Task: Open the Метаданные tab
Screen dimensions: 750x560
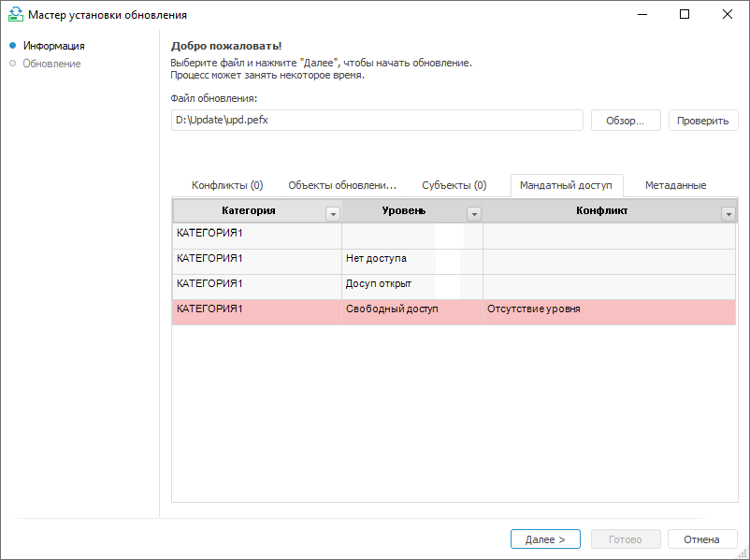Action: click(675, 185)
